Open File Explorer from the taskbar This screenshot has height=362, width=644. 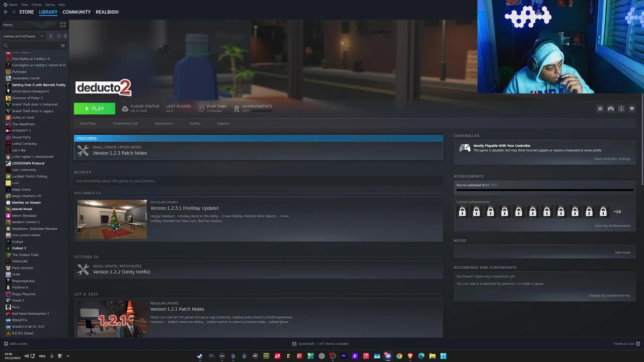[432, 356]
